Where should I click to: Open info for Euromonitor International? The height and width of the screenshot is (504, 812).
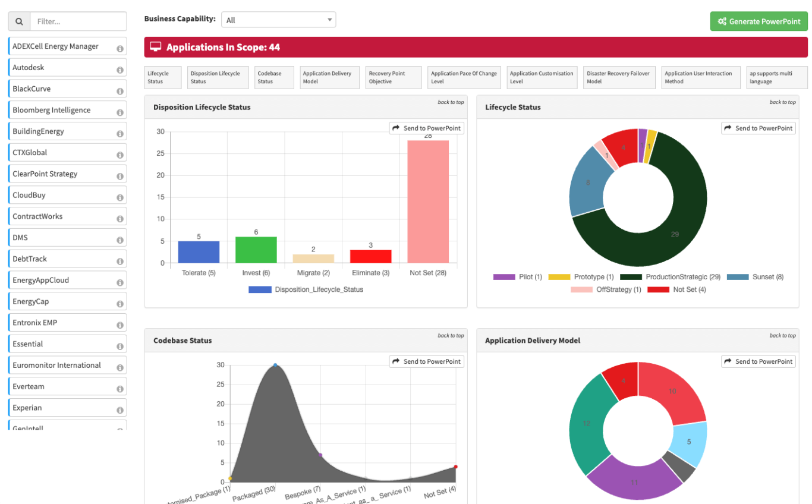click(120, 368)
